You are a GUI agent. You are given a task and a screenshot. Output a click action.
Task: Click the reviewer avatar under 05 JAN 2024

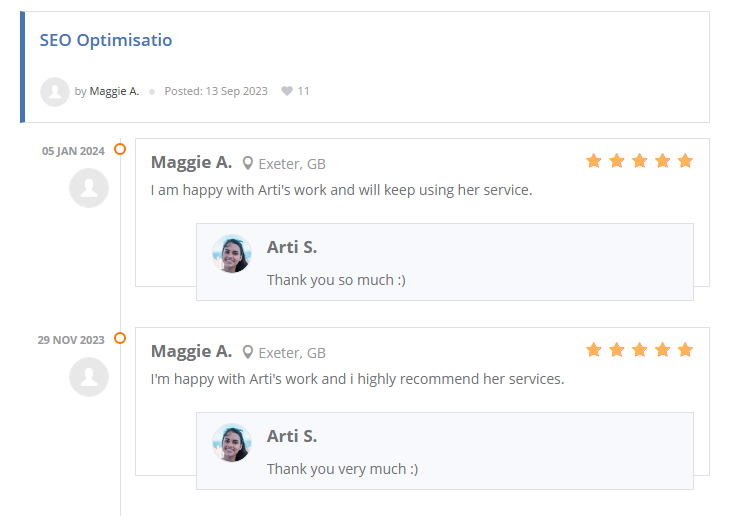[x=89, y=188]
